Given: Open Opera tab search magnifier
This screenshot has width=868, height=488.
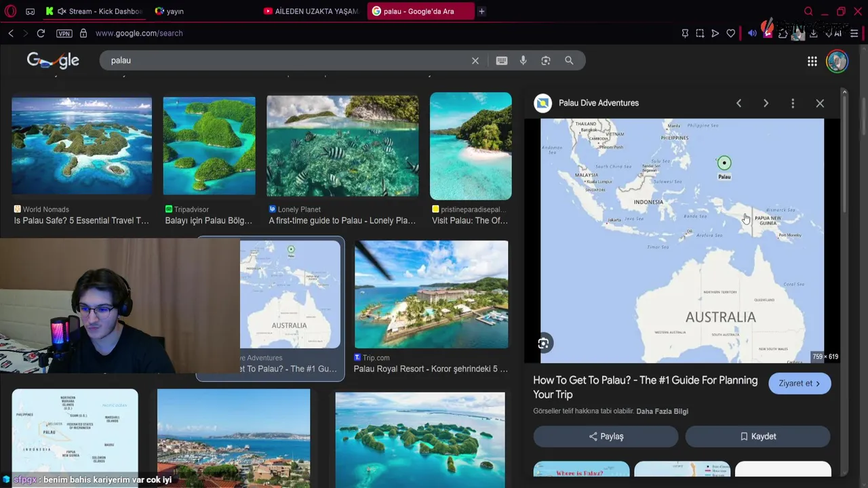Looking at the screenshot, I should pos(808,11).
